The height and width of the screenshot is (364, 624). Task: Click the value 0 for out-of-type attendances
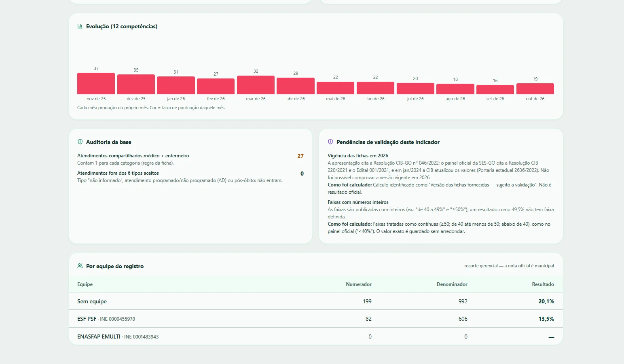coord(302,174)
